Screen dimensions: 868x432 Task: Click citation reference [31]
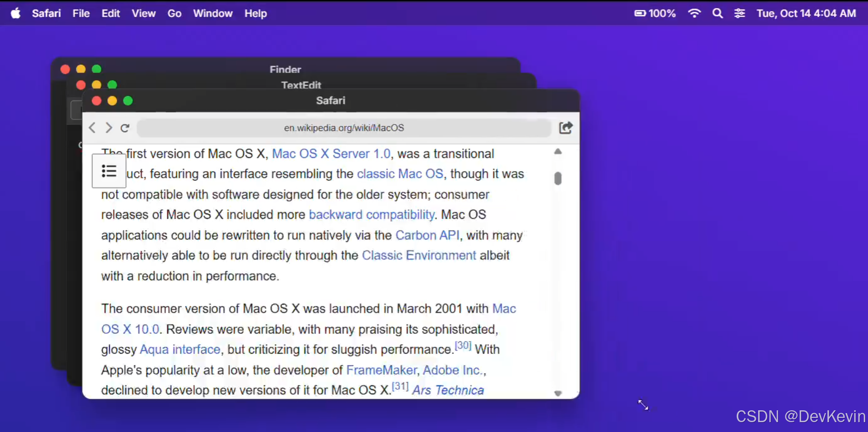(400, 386)
